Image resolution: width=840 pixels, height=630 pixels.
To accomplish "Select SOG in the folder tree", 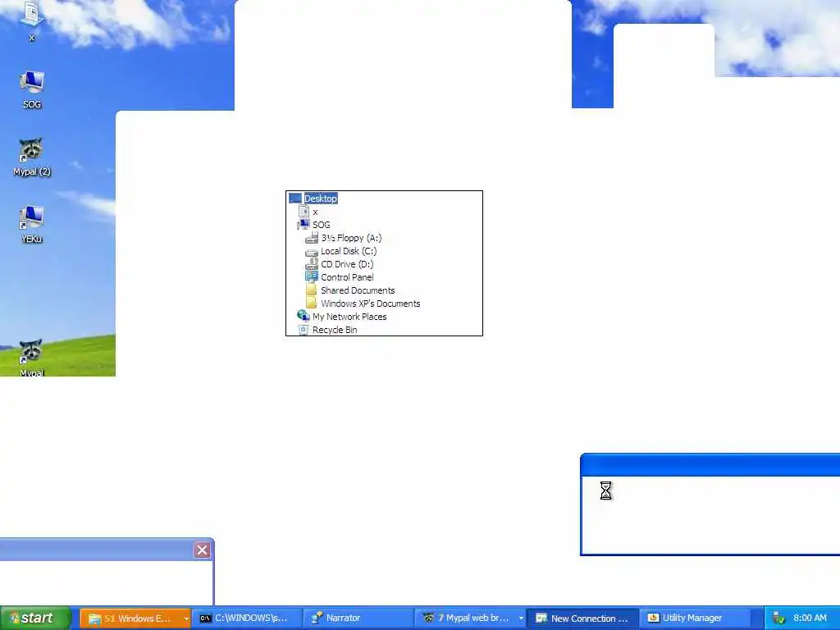I will (x=321, y=225).
